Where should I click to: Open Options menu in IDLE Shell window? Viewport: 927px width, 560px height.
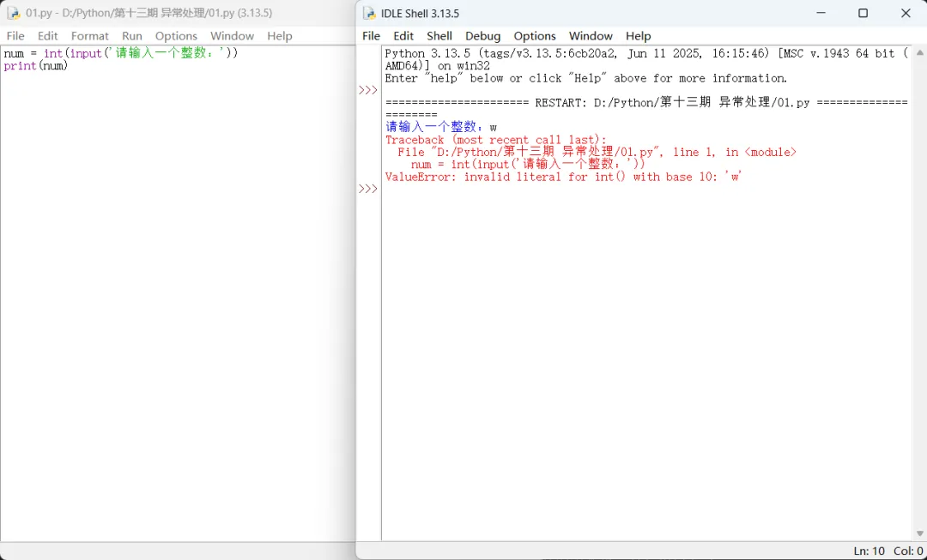535,36
